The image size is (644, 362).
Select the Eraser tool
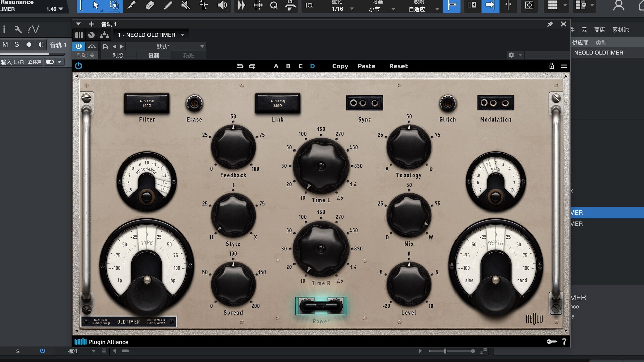(150, 5)
